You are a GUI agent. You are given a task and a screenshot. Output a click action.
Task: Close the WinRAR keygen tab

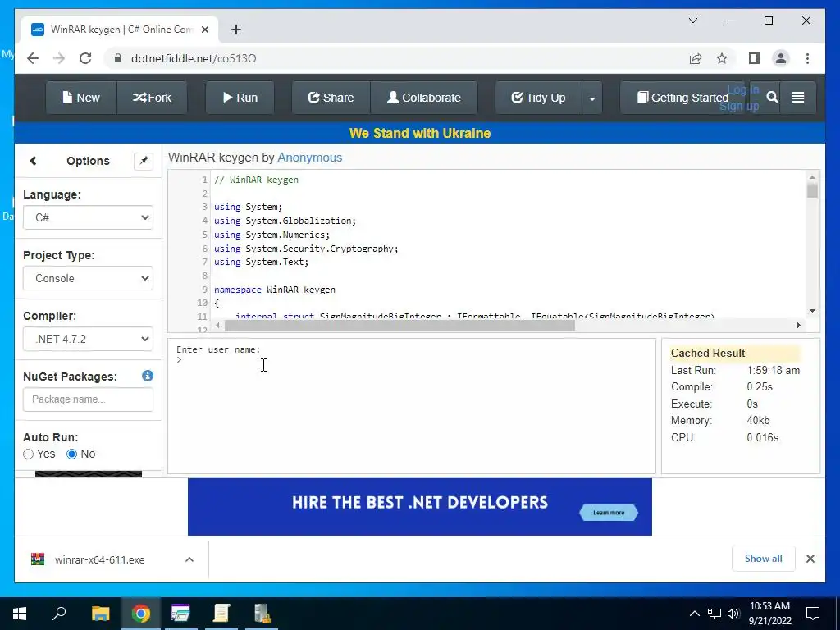(205, 30)
